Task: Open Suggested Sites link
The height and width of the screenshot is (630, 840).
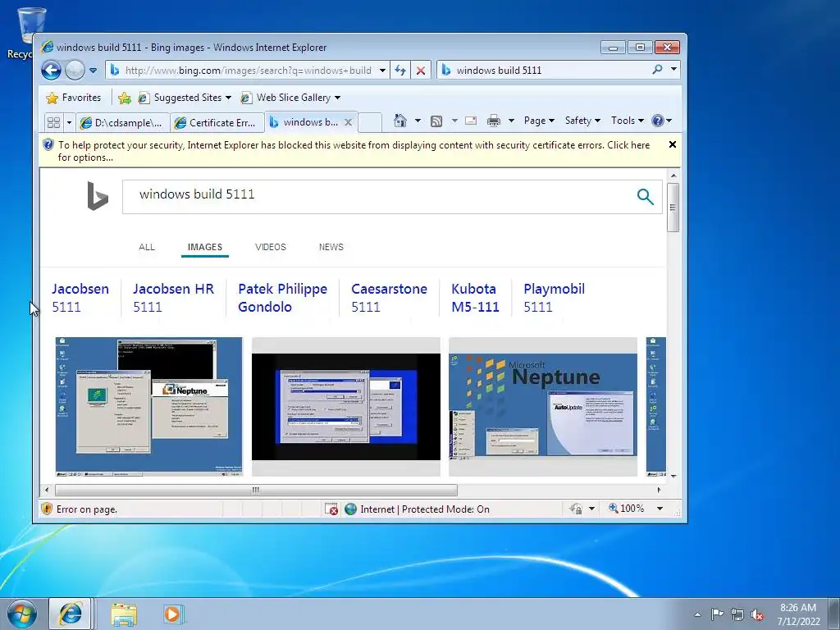Action: (185, 98)
